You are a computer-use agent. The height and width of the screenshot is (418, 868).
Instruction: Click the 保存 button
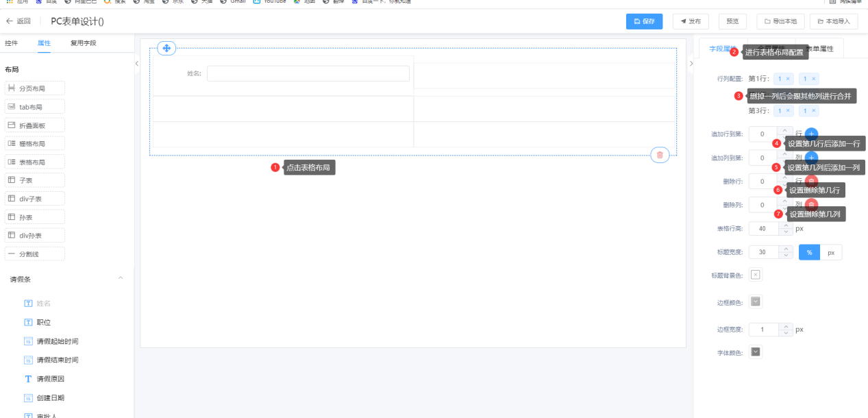pos(644,21)
